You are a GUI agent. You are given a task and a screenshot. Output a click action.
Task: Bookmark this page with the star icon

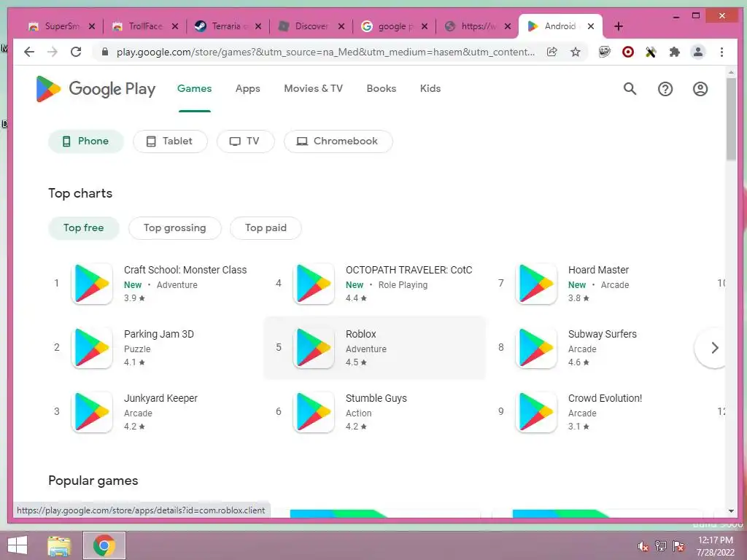pos(576,52)
